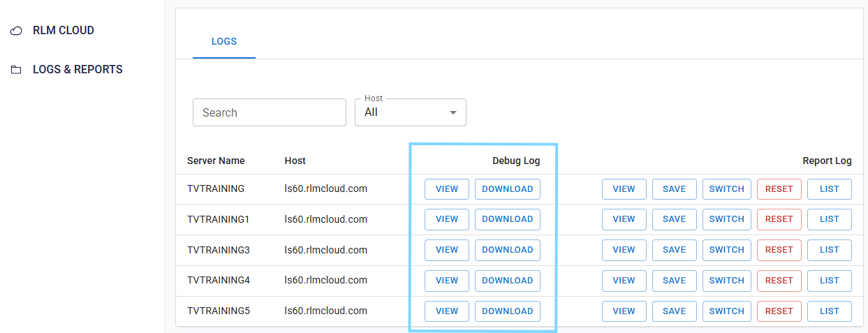Download the debug log for TVTRAINING

coord(508,189)
